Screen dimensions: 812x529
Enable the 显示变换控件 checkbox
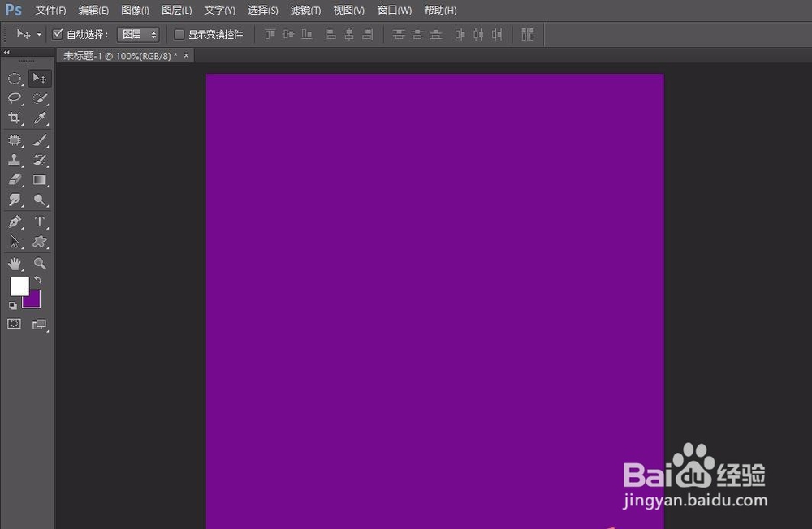[x=179, y=34]
